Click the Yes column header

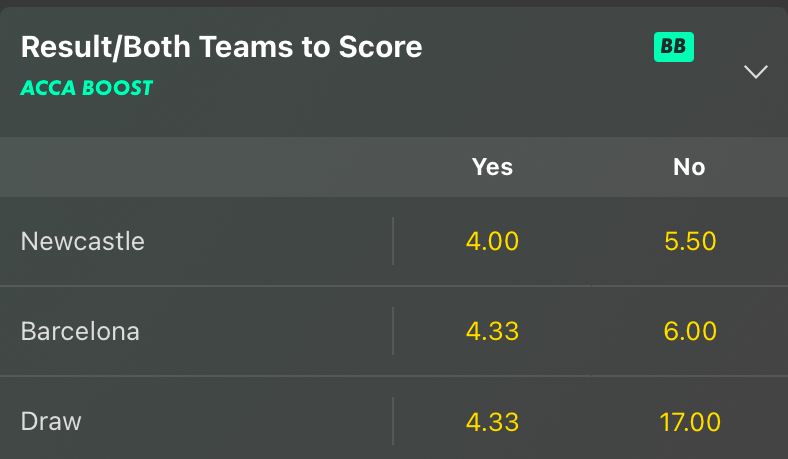tap(492, 167)
